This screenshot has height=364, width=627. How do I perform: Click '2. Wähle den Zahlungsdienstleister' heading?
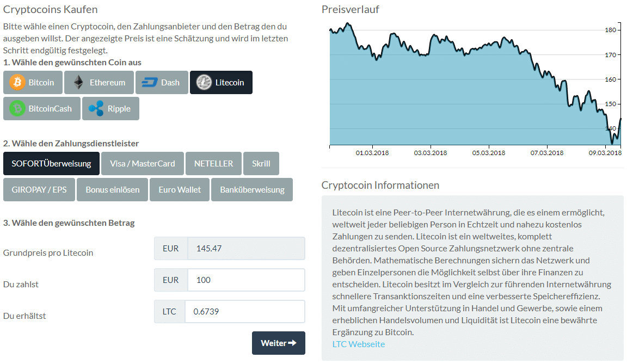(71, 143)
